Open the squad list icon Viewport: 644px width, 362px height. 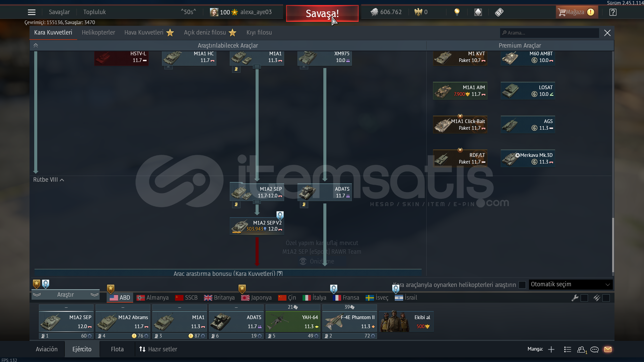click(568, 349)
